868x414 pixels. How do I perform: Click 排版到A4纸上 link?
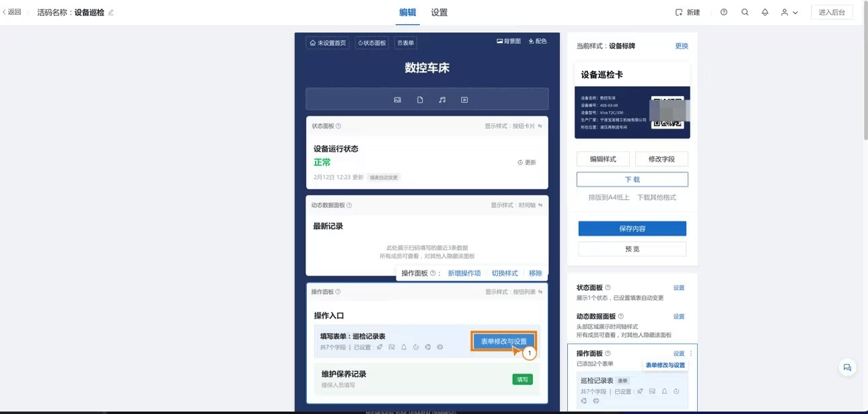click(609, 197)
